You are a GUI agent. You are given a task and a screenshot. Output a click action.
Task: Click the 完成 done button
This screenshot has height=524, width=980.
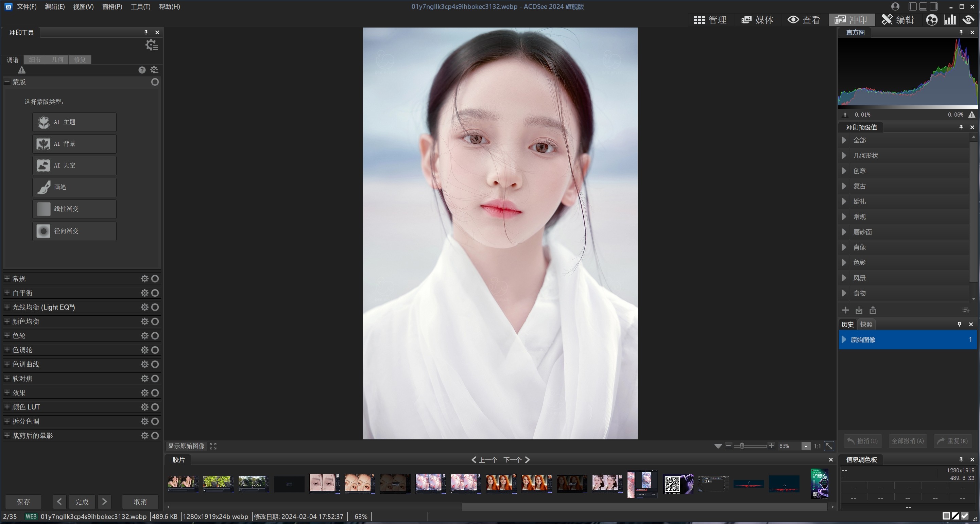(x=82, y=502)
